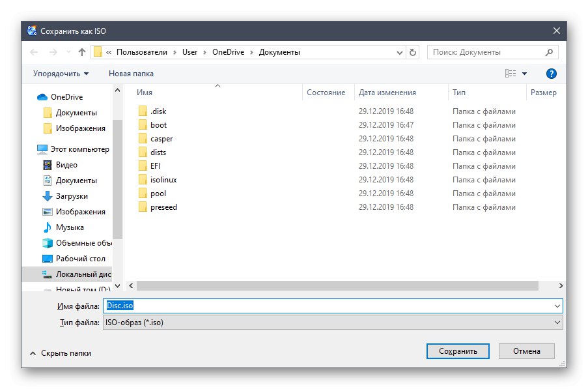Image resolution: width=588 pixels, height=389 pixels.
Task: Open recent locations dropdown arrow
Action: click(68, 52)
